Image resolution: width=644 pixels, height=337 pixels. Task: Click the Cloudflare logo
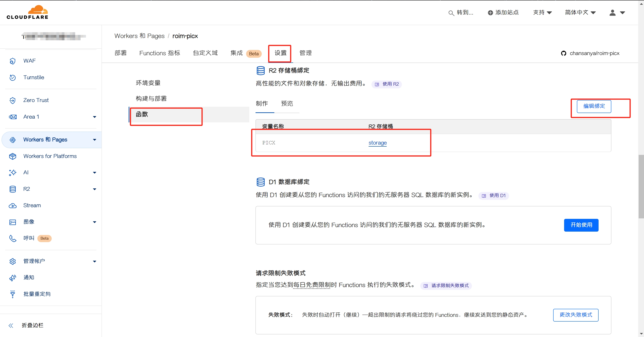coord(27,12)
